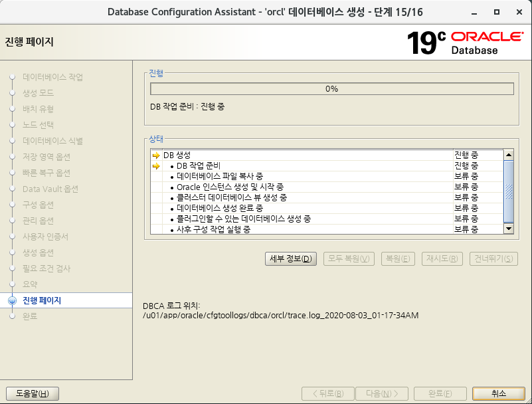
Task: Select the 요약 step
Action: click(30, 284)
